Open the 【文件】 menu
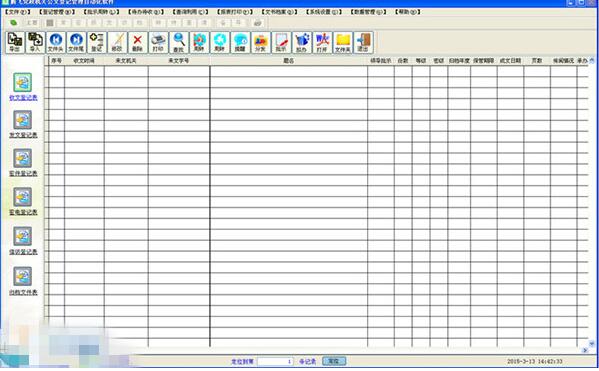599x371 pixels. [x=18, y=12]
